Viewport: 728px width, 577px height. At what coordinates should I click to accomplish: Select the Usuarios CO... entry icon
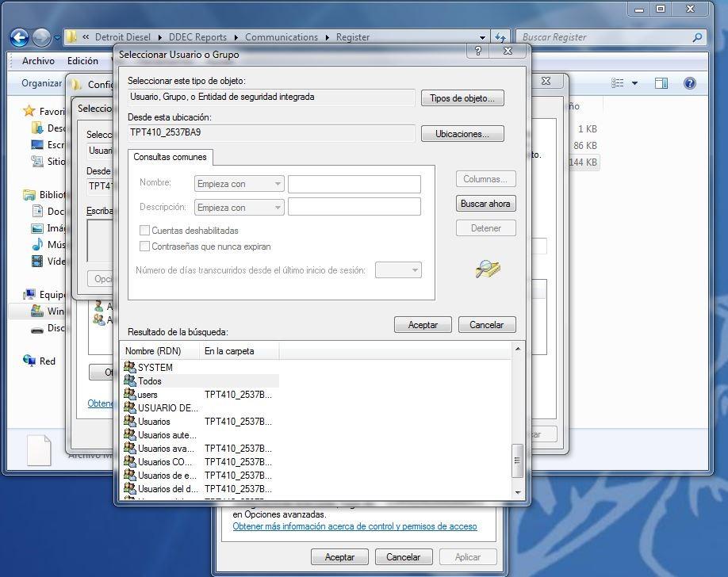129,461
